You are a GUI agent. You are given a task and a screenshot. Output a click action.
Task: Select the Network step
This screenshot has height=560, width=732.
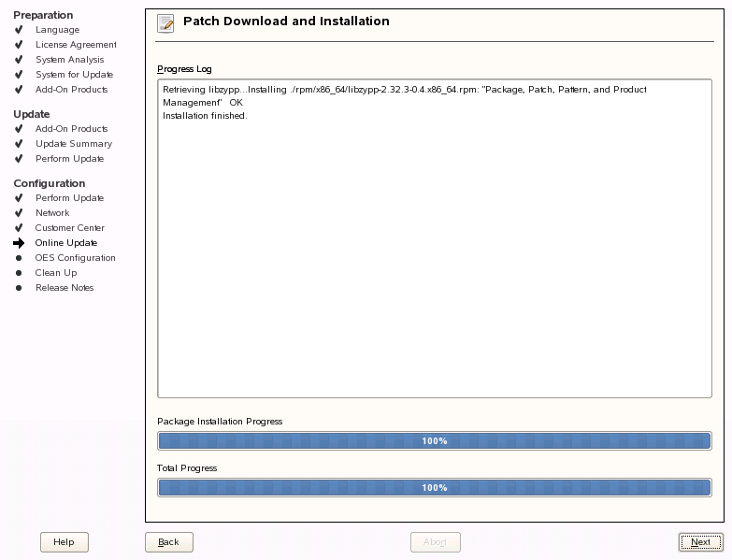(x=52, y=213)
